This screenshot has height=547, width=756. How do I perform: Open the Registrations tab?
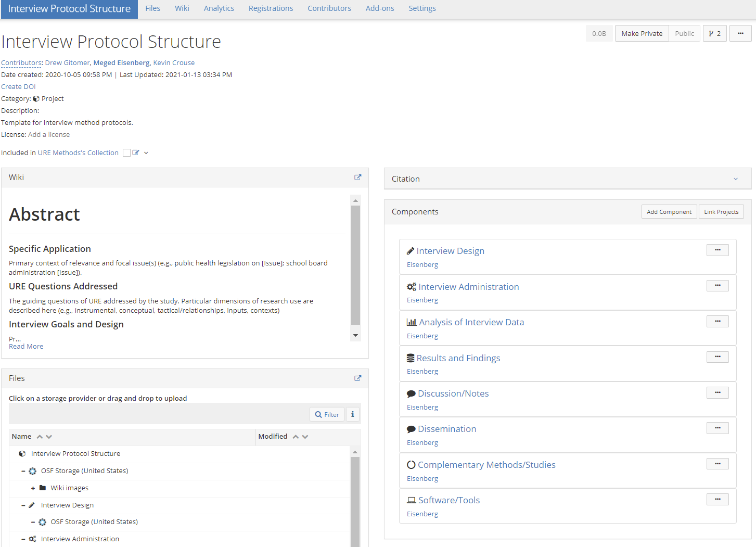click(271, 8)
